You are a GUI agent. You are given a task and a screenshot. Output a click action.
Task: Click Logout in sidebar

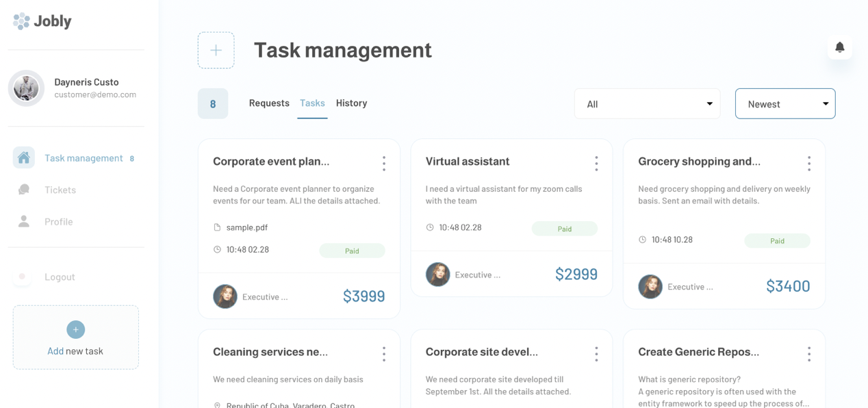point(60,277)
